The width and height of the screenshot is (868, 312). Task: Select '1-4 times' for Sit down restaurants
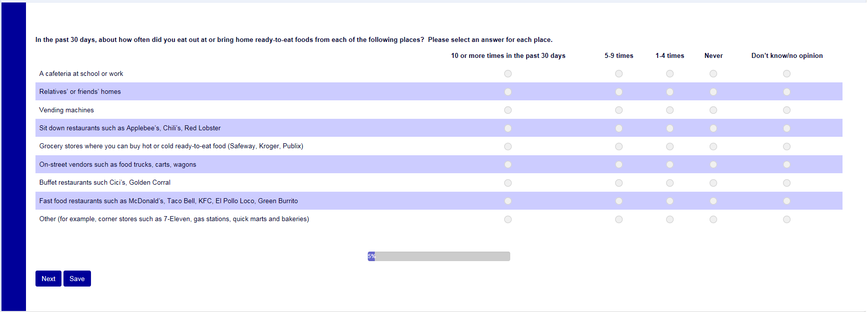[x=670, y=128]
